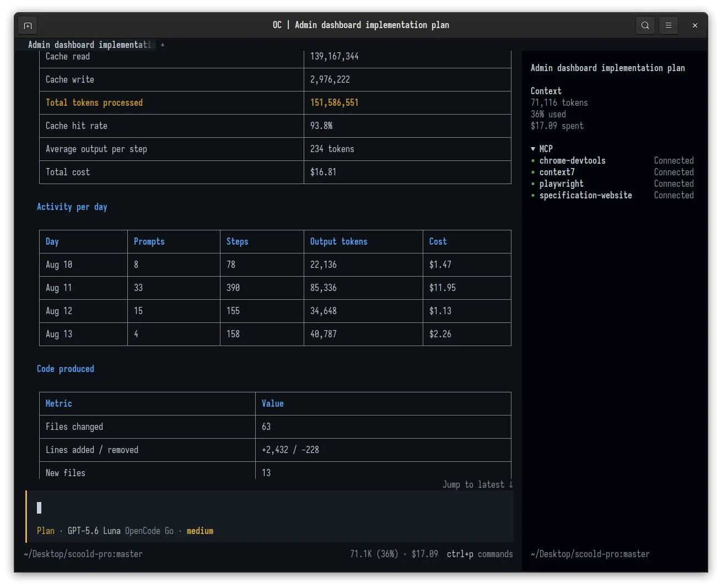Click Jump to latest

point(478,485)
